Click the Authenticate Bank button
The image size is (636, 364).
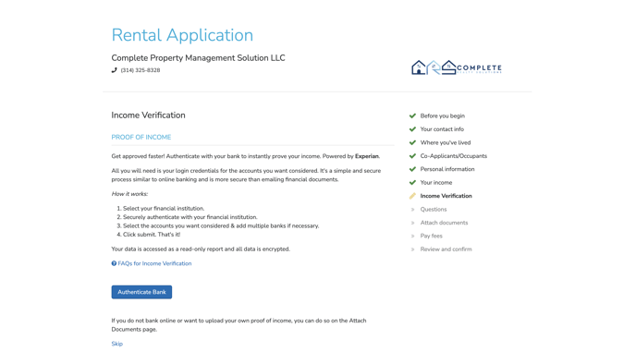(x=141, y=292)
